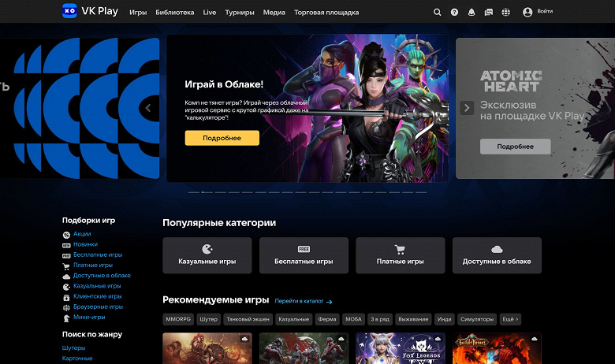Open Доступные в облаке category card

[x=497, y=255]
